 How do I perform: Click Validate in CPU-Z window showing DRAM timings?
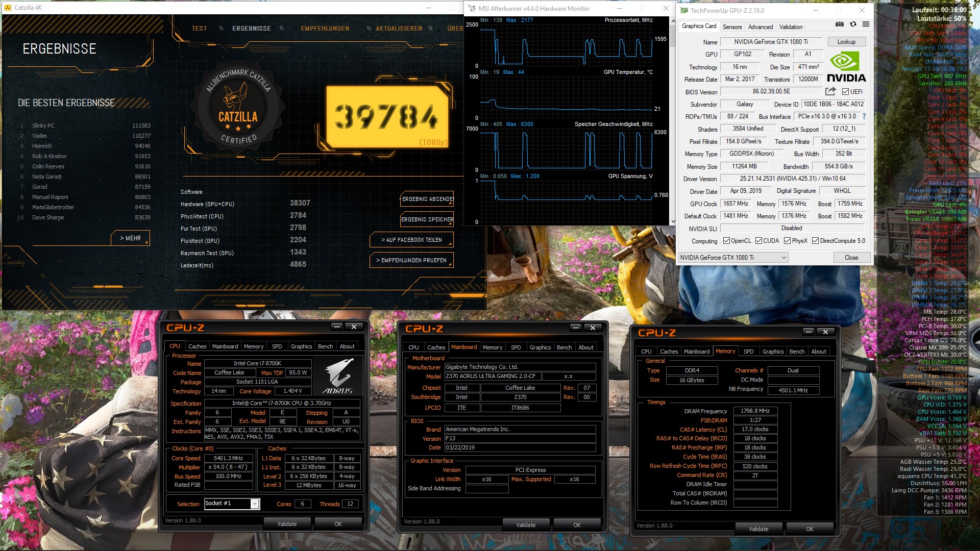tap(758, 529)
